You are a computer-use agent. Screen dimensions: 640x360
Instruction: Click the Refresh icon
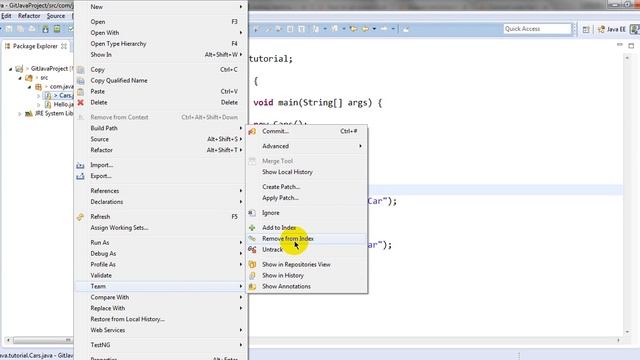80,217
